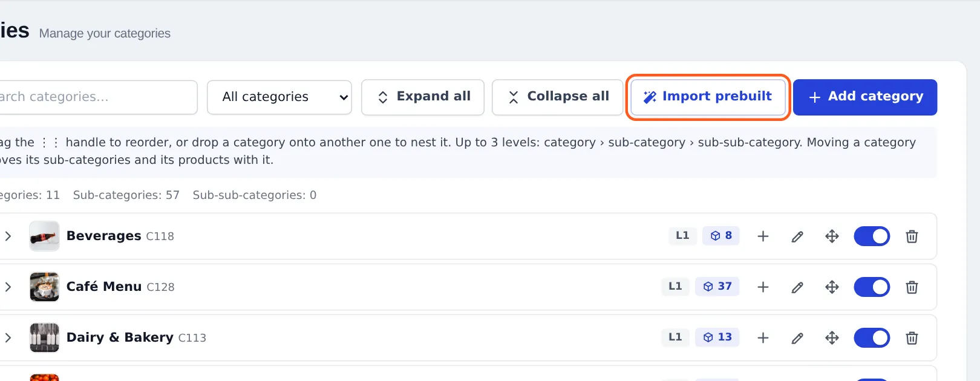Open the Beverages product count badge 8
This screenshot has height=381, width=980.
[721, 236]
